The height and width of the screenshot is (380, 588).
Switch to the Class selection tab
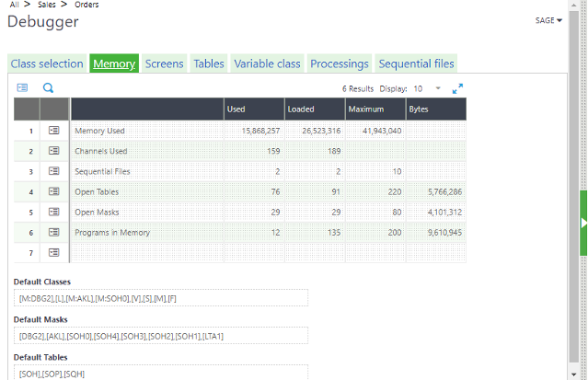[47, 63]
